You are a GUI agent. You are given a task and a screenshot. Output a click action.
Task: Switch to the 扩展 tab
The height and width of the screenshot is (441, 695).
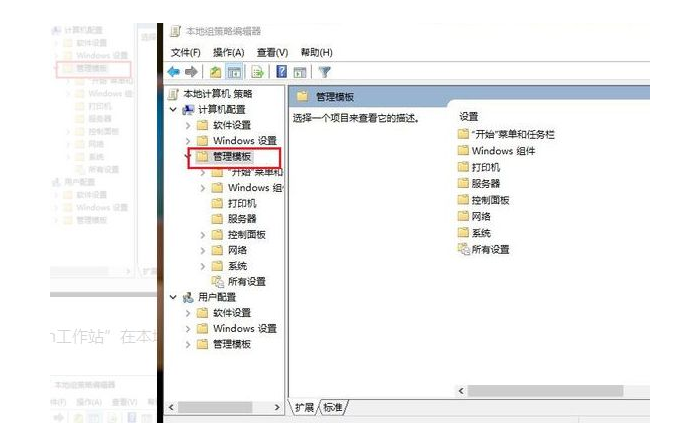point(304,407)
